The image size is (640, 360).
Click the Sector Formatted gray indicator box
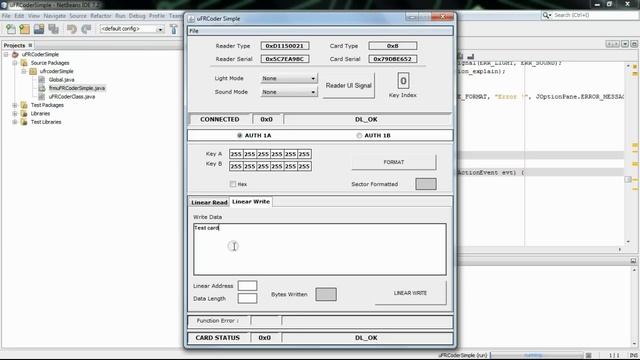tap(426, 184)
